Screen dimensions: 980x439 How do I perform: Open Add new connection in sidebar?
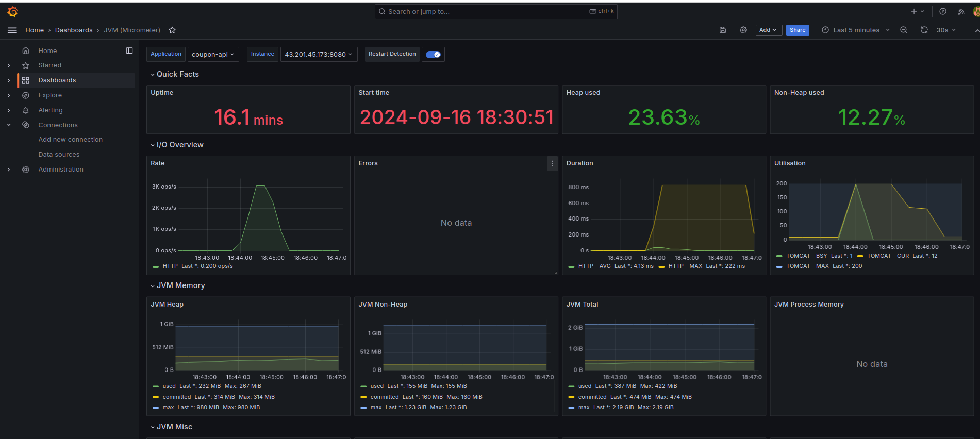pyautogui.click(x=71, y=140)
